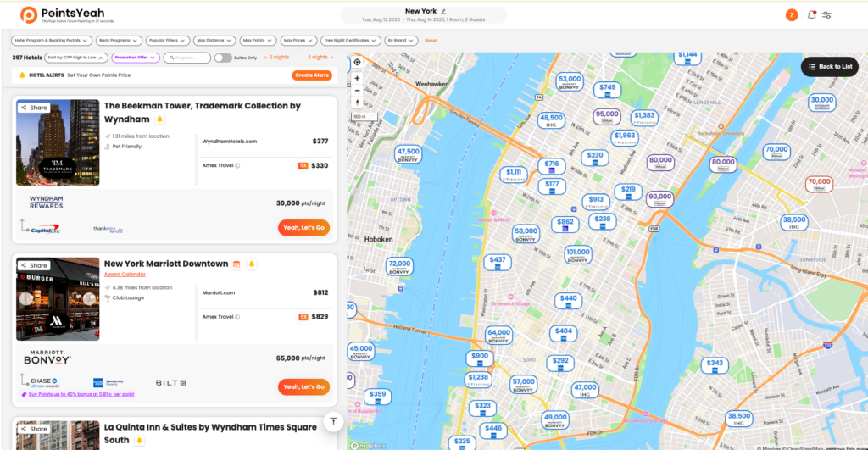
Task: Zoom out on the map
Action: [x=357, y=90]
